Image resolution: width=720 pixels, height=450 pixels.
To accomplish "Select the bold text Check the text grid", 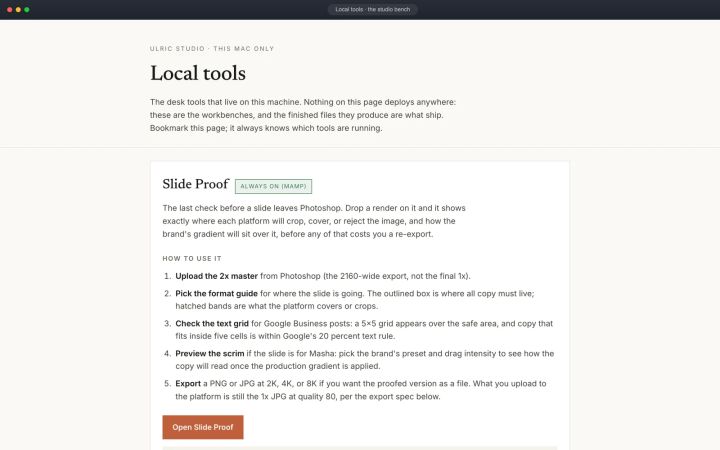I will pos(212,323).
